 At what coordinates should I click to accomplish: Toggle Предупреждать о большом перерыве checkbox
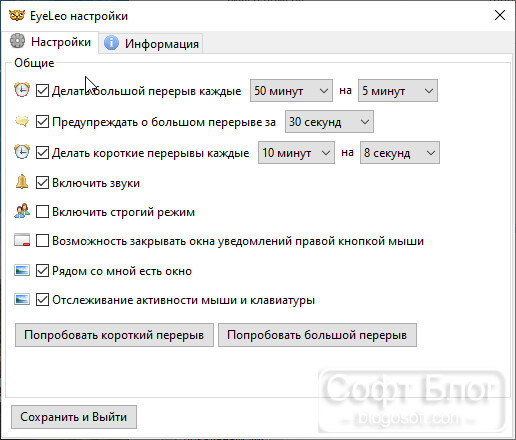pyautogui.click(x=42, y=122)
